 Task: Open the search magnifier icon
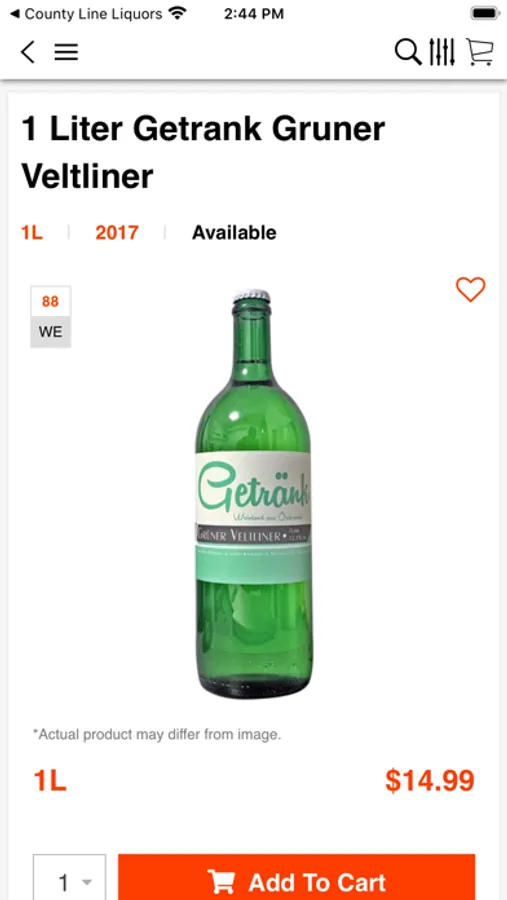tap(408, 52)
